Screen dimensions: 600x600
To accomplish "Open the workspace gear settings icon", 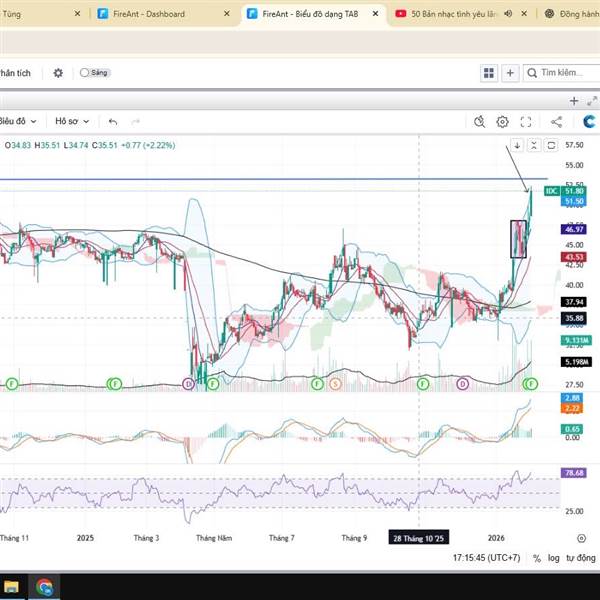I will coord(58,73).
